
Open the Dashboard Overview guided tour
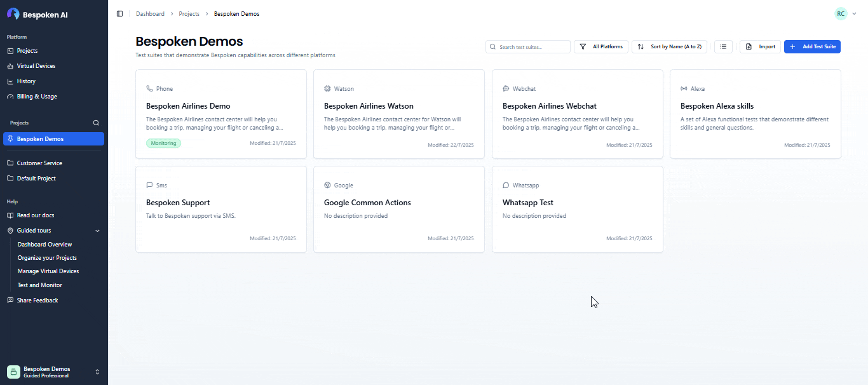pos(45,245)
